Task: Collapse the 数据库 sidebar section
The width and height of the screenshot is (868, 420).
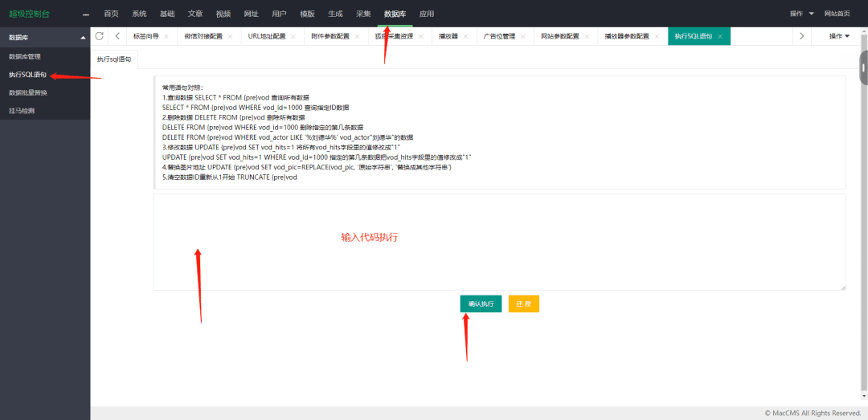Action: [x=83, y=38]
